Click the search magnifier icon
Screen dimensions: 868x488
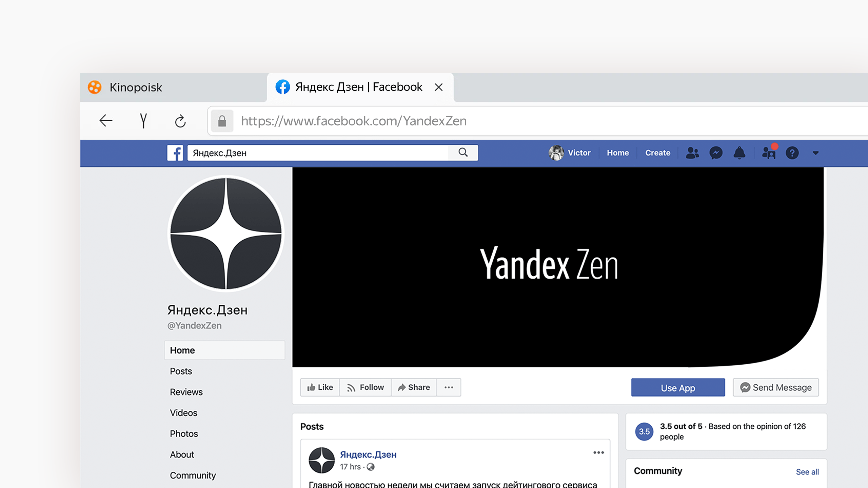click(x=463, y=153)
